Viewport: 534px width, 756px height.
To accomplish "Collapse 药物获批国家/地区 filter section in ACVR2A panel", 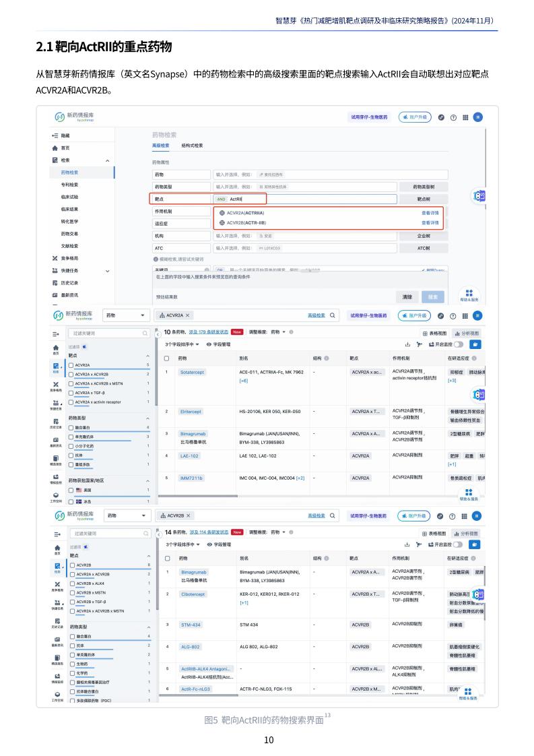I will (147, 480).
